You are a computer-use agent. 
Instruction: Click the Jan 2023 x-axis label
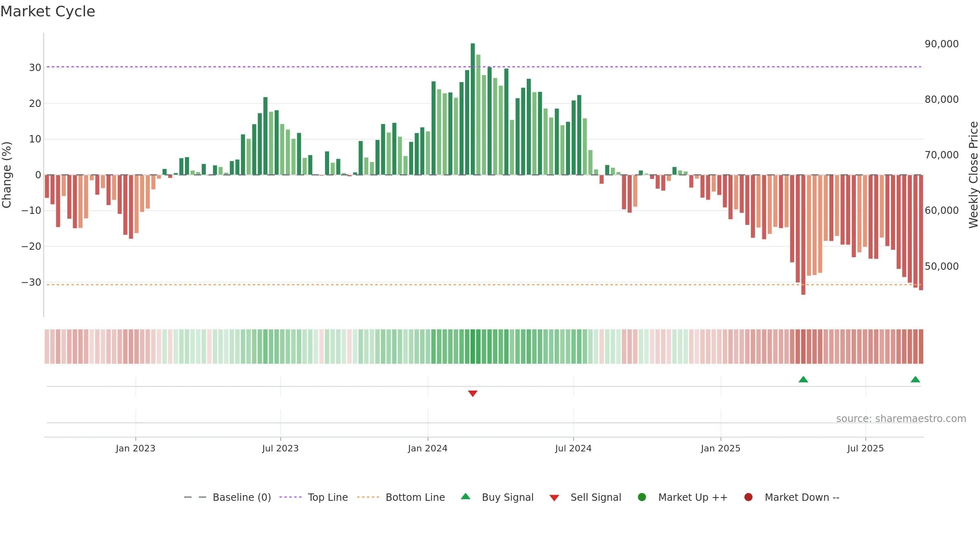[136, 449]
